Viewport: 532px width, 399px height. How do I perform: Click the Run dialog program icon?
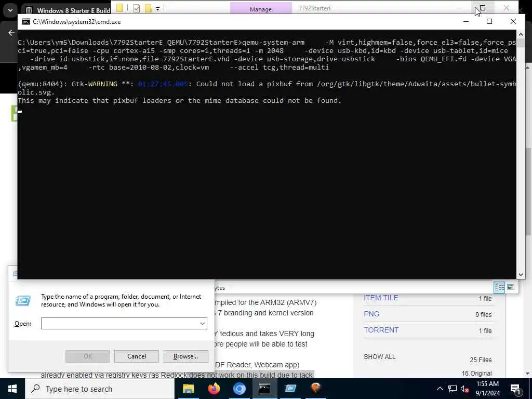(x=23, y=301)
